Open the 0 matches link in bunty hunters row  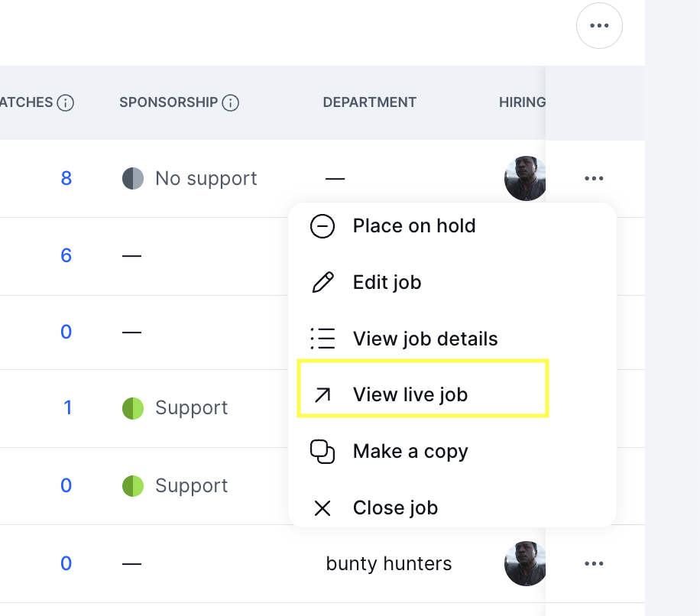point(66,563)
